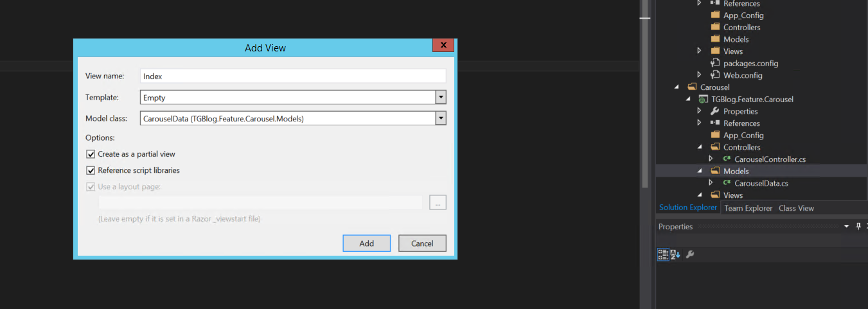Click the Cancel button in Add View dialog
This screenshot has width=868, height=309.
pos(422,243)
